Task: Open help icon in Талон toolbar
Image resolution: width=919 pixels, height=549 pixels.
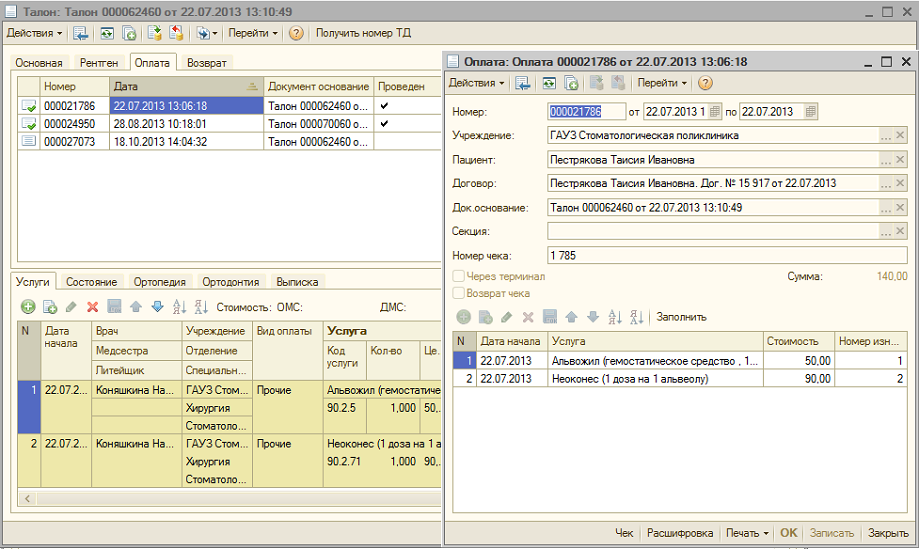Action: [296, 33]
